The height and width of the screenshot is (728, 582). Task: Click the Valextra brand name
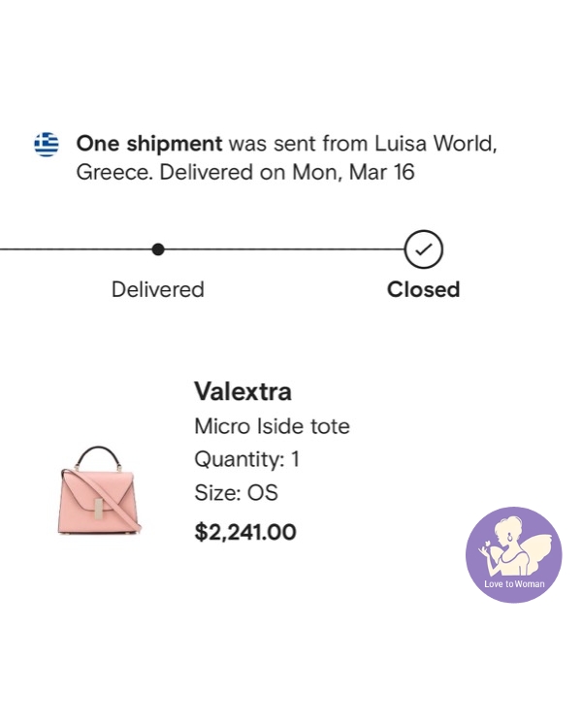click(x=242, y=391)
